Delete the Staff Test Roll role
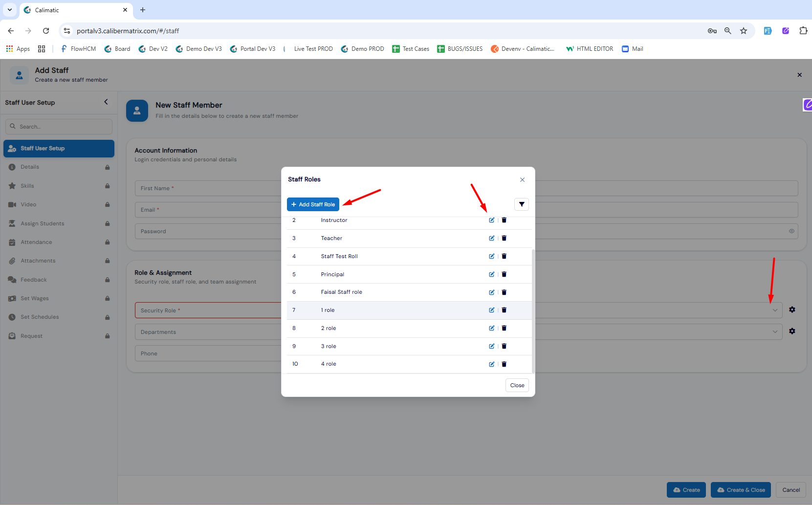 504,256
